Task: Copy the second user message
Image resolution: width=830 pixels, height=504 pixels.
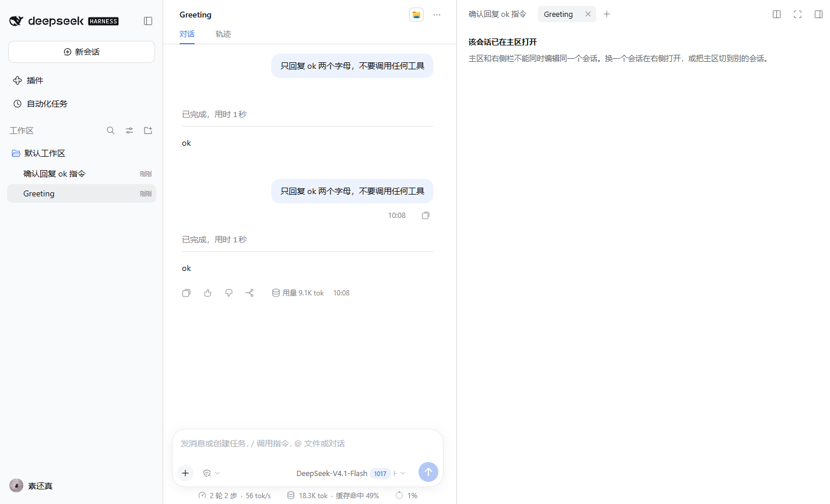Action: [425, 216]
